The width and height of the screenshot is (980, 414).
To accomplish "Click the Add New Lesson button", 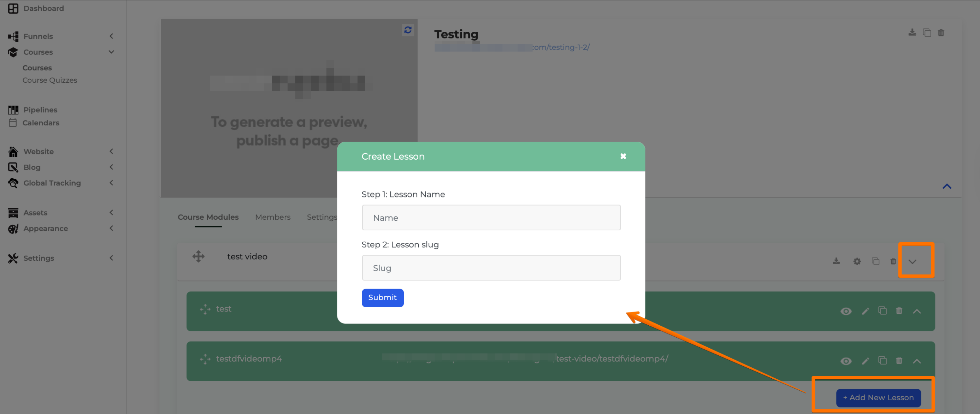I will tap(878, 397).
